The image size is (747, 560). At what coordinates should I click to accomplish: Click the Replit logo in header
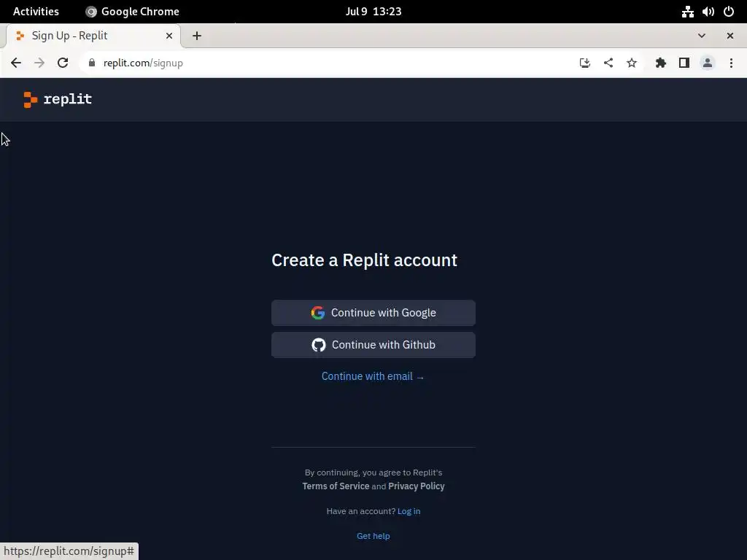tap(58, 99)
